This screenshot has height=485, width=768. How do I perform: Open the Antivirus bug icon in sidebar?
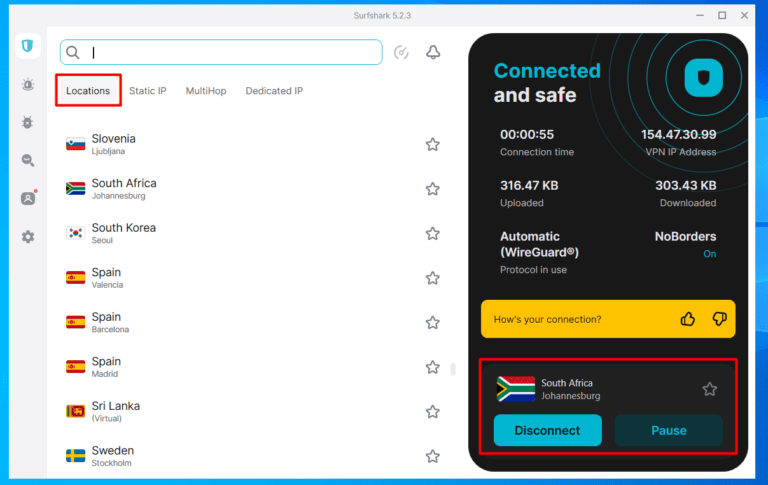point(27,122)
